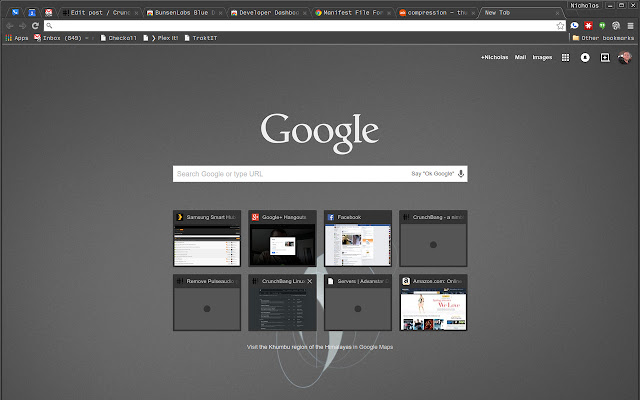Open Google notifications bell icon
This screenshot has height=400, width=640.
585,58
